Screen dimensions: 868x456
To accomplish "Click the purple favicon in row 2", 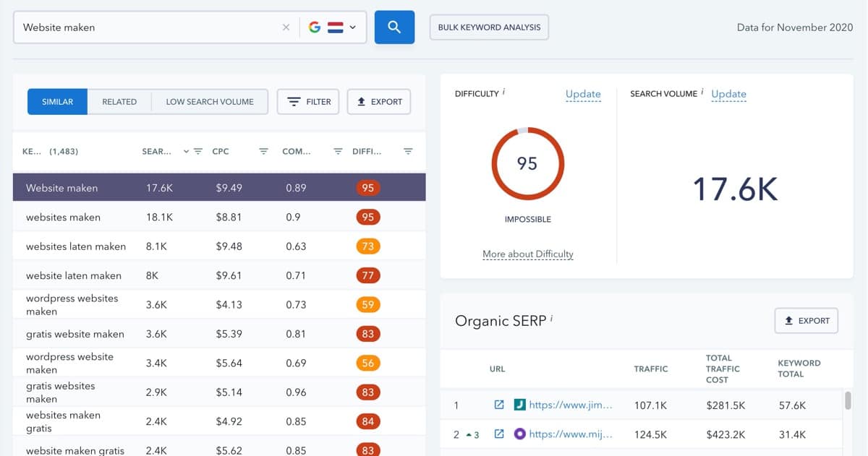I will tap(519, 434).
